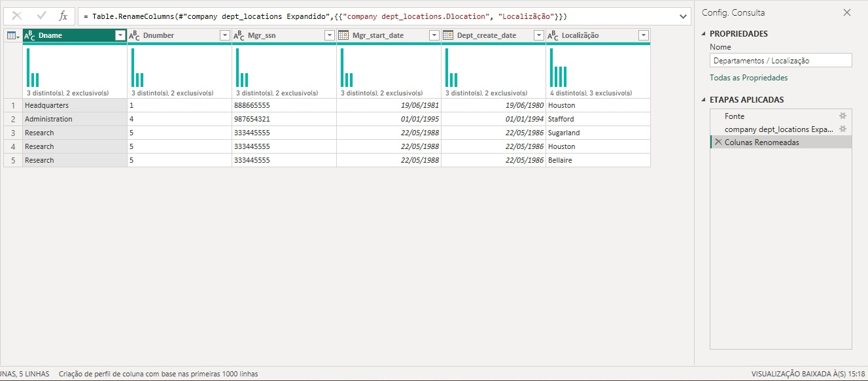Click the date type icon on Mgr_start_date
The image size is (868, 381).
pyautogui.click(x=343, y=35)
